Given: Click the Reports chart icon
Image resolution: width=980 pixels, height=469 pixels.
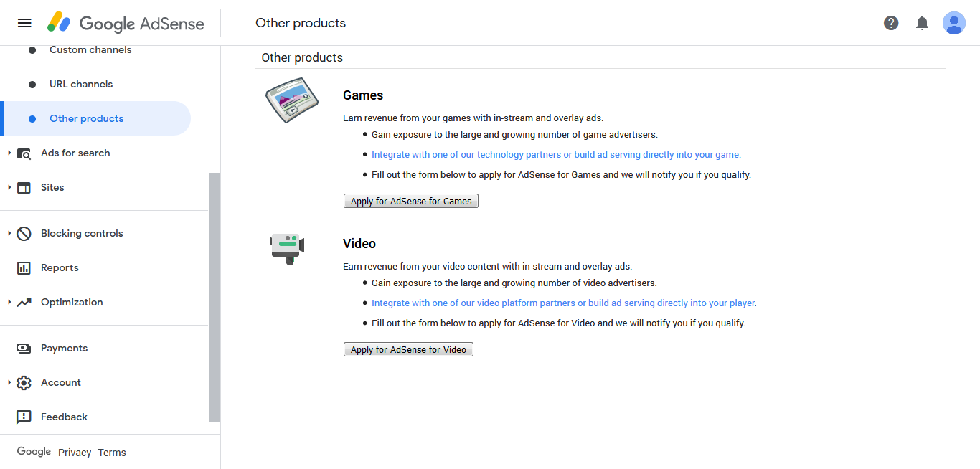Looking at the screenshot, I should click(x=24, y=267).
